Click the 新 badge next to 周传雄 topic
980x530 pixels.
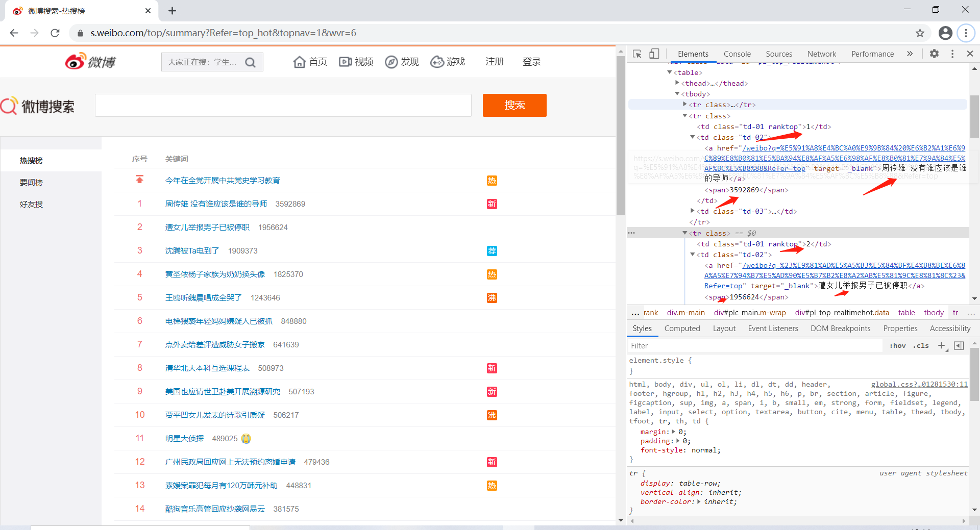pyautogui.click(x=492, y=204)
